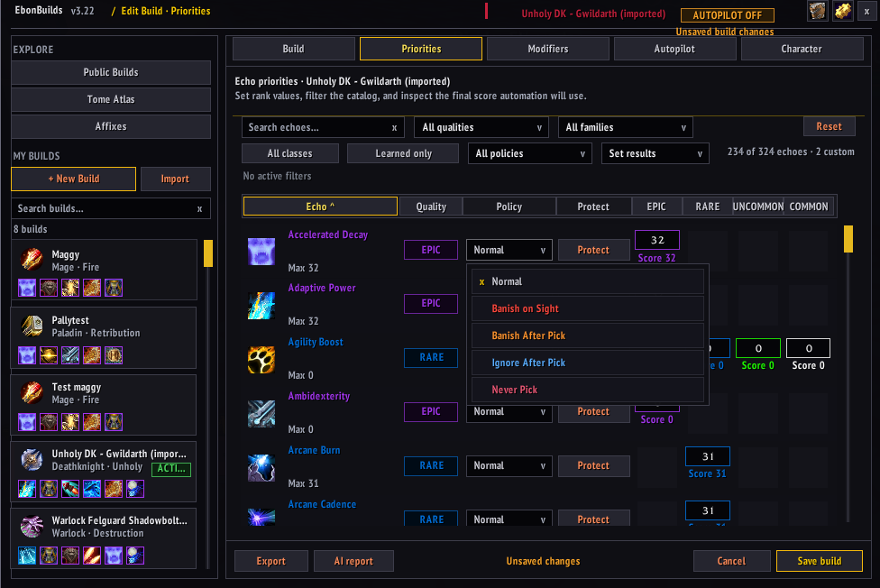The image size is (880, 588).
Task: Click the builds list scrollbar thumb
Action: coord(208,253)
